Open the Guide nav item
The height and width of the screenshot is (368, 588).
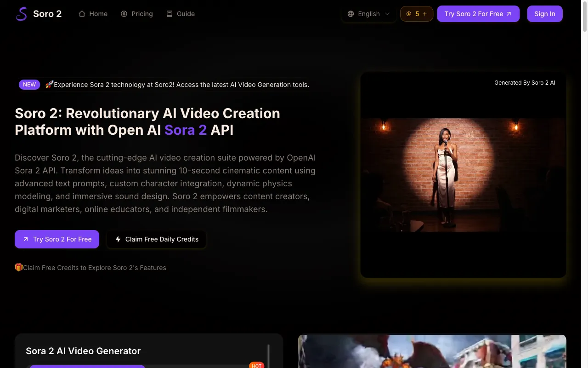180,14
